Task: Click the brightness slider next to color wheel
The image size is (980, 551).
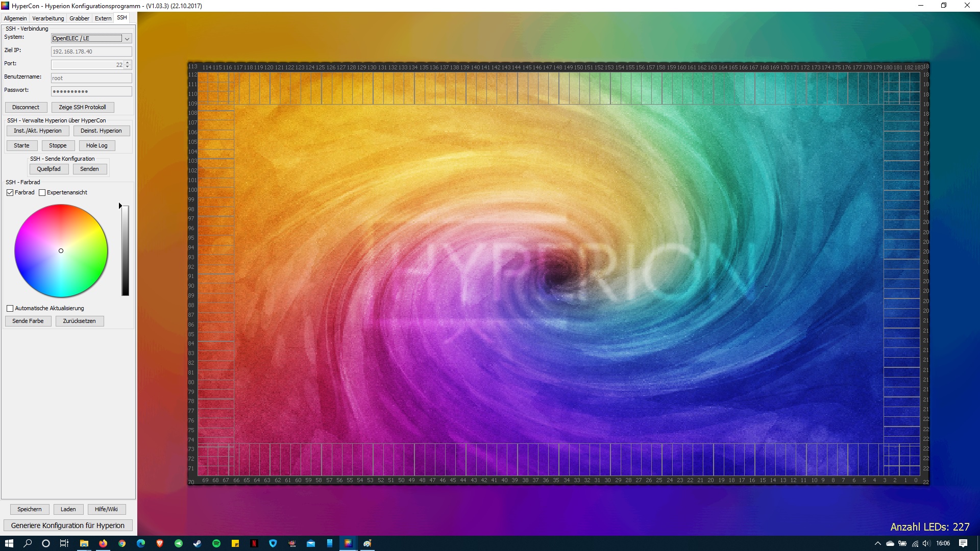Action: (x=125, y=251)
